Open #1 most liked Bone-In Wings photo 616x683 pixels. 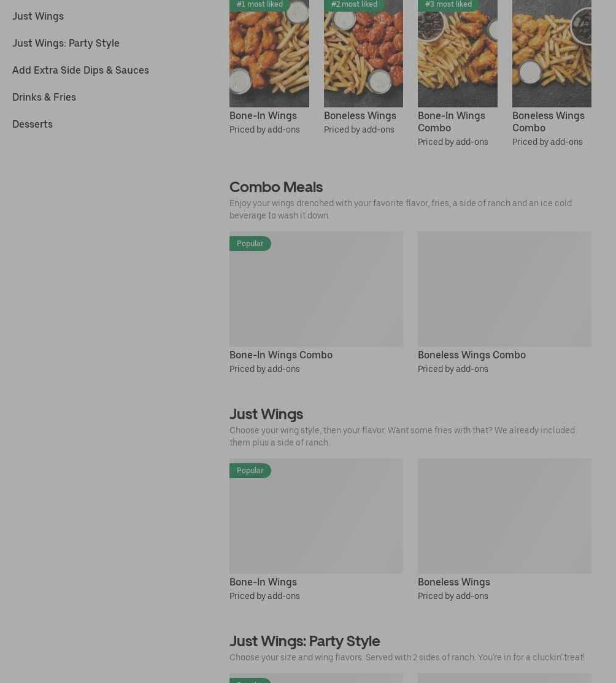tap(269, 53)
